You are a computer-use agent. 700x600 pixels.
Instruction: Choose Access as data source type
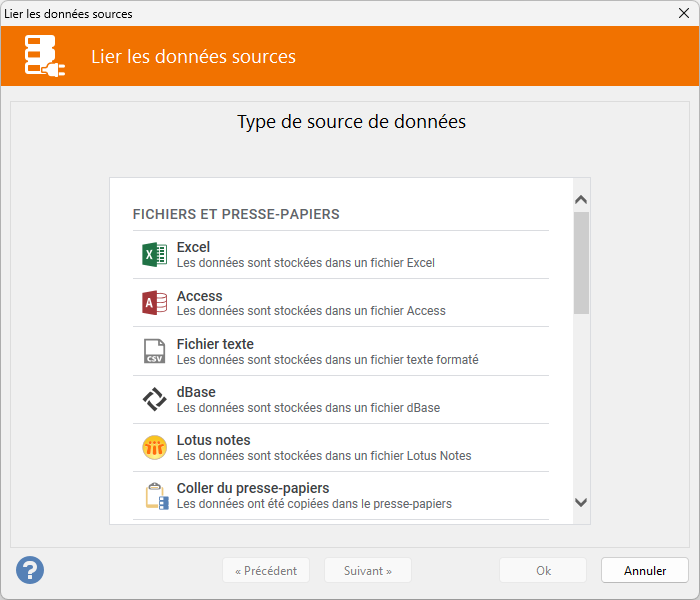pos(199,296)
